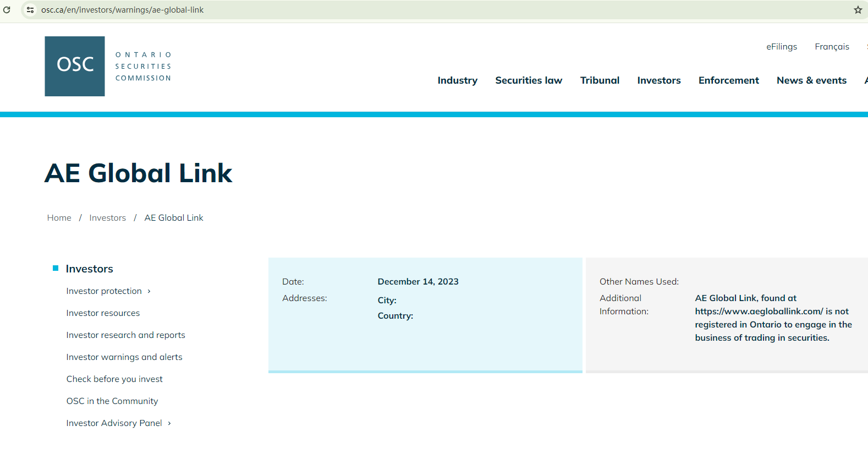The width and height of the screenshot is (868, 453).
Task: Click the Ontario Securities Commission wordmark
Action: click(144, 67)
